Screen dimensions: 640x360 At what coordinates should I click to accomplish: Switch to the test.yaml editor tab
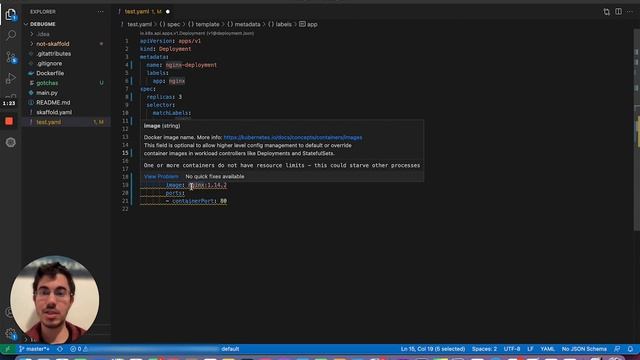click(143, 12)
